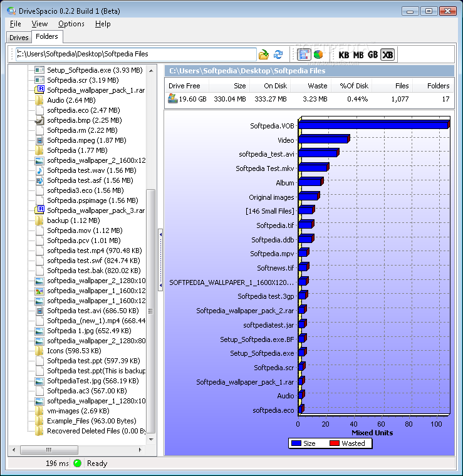Viewport: 463px width, 476px height.
Task: Click the Size column header
Action: [x=229, y=86]
